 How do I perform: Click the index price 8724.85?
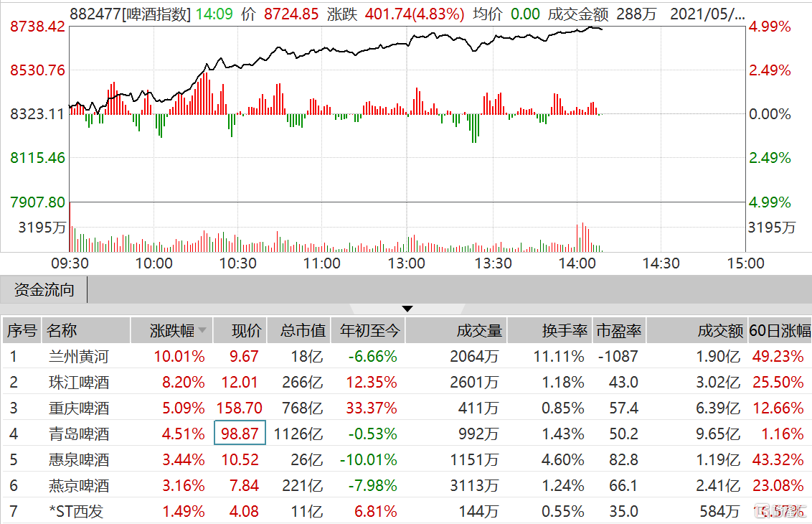(x=291, y=14)
